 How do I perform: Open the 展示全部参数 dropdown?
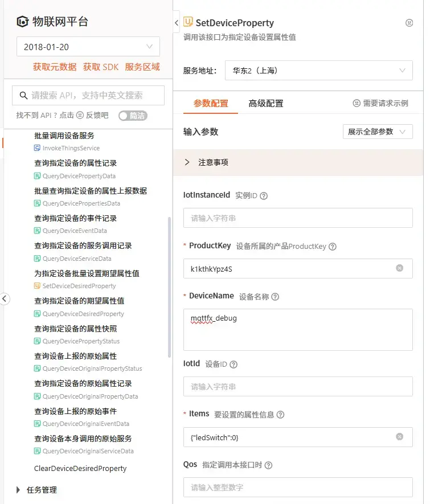point(378,132)
